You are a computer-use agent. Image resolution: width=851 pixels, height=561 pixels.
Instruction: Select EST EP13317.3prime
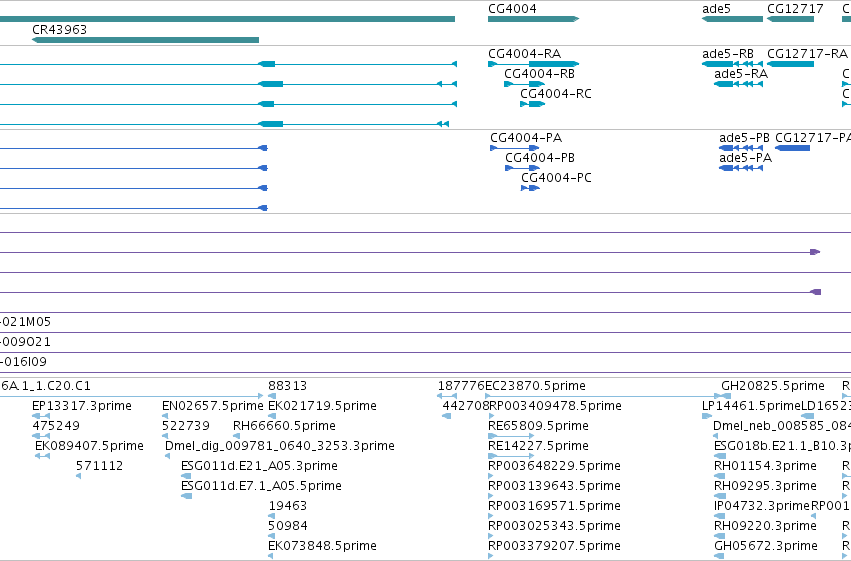tap(82, 406)
